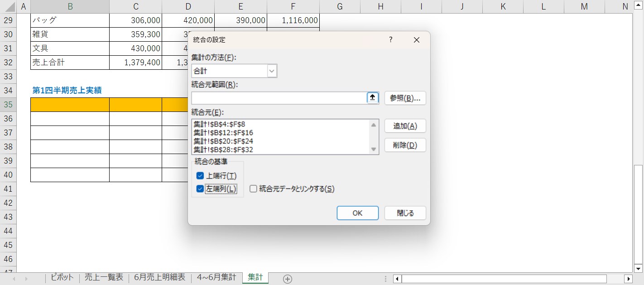The width and height of the screenshot is (644, 285).
Task: Click the 統合元範囲 input field
Action: [279, 98]
